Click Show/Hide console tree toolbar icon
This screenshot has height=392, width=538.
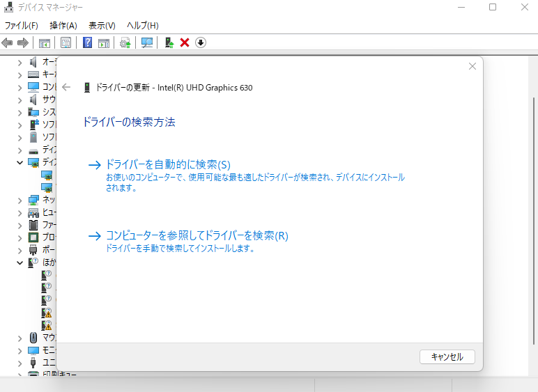pos(45,42)
